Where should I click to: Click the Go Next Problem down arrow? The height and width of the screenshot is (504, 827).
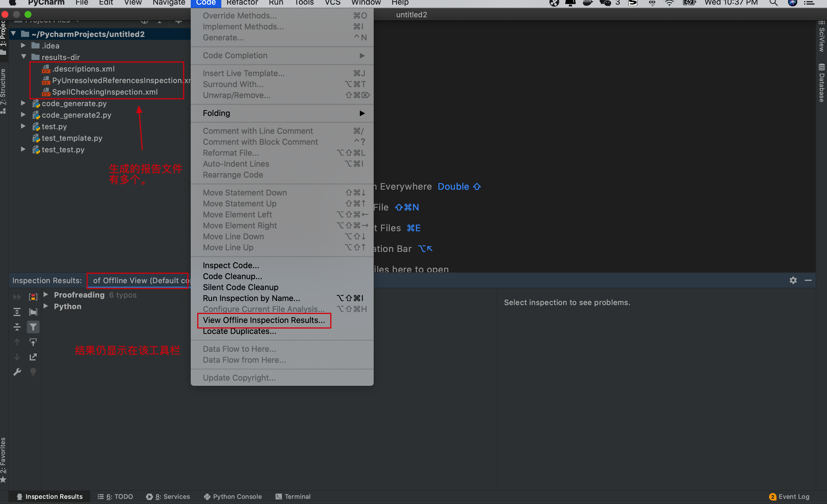point(17,357)
